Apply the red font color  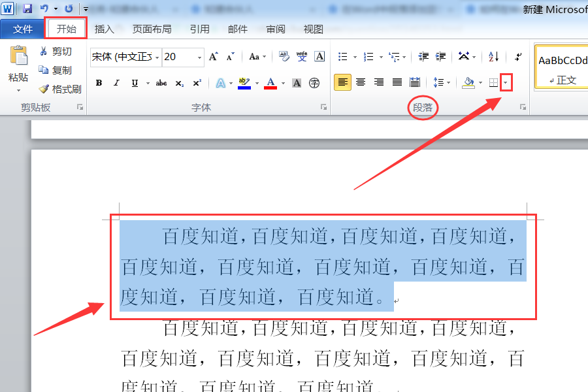point(270,83)
